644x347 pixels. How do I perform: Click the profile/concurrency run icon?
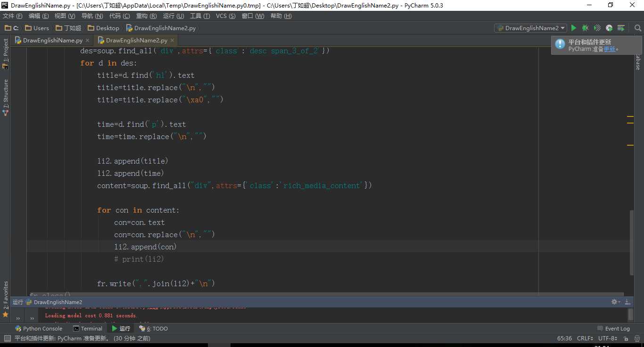pos(609,28)
